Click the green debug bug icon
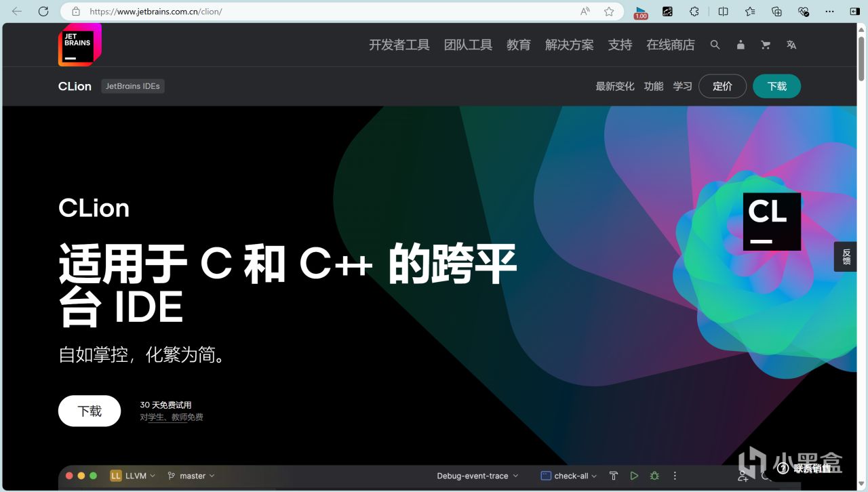 [x=654, y=476]
